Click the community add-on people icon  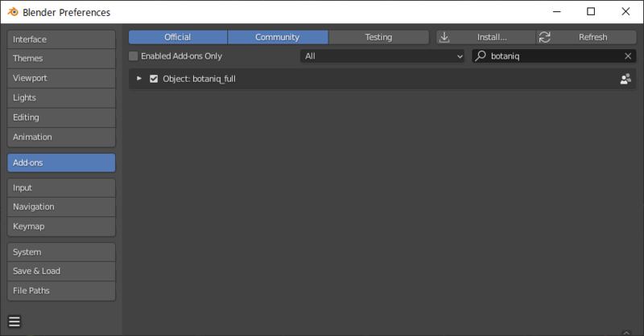click(x=625, y=79)
